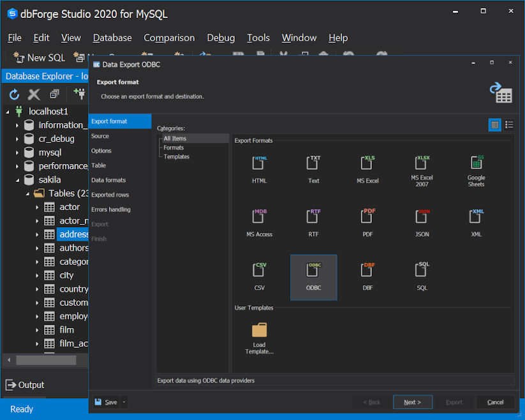525x420 pixels.
Task: Collapse the sakila database node
Action: 17,180
